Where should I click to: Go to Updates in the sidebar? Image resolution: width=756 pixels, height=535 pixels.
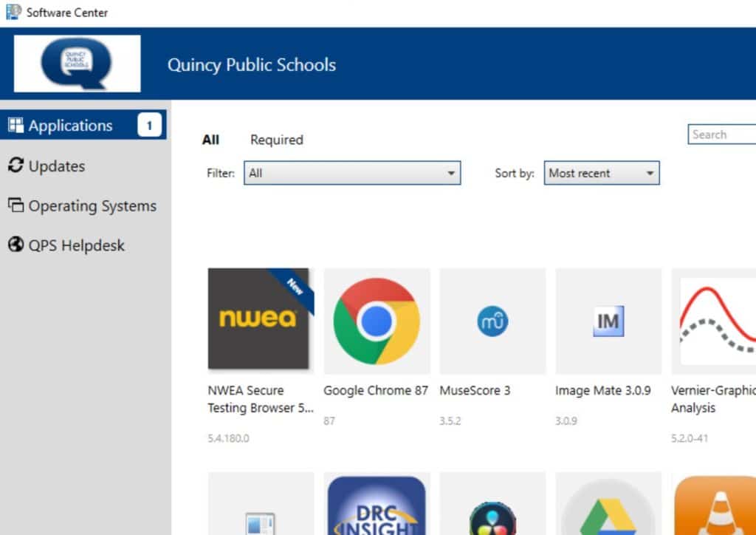[56, 166]
